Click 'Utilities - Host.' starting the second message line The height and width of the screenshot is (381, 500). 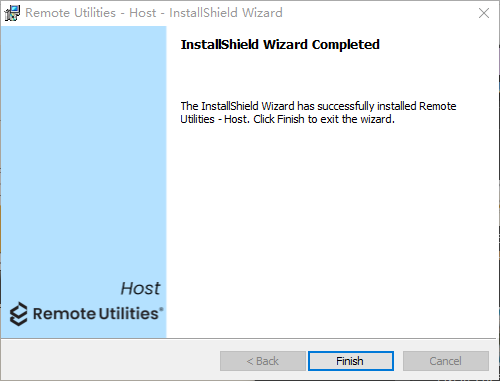point(215,119)
